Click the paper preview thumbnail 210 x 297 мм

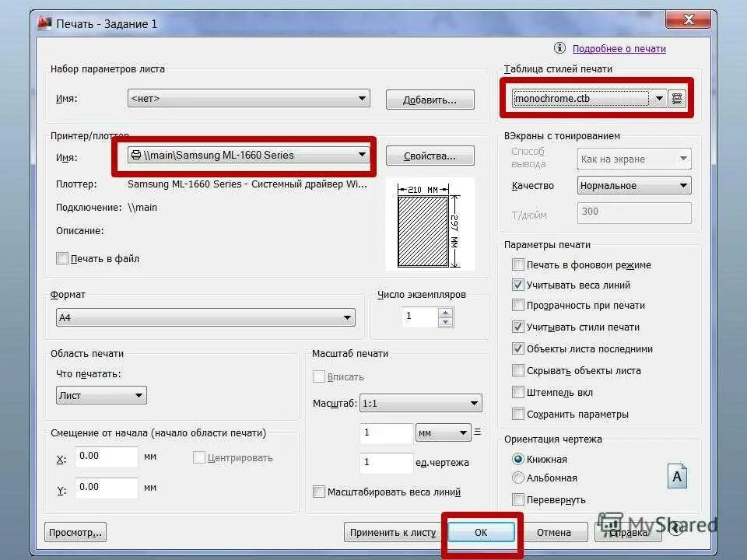click(430, 224)
